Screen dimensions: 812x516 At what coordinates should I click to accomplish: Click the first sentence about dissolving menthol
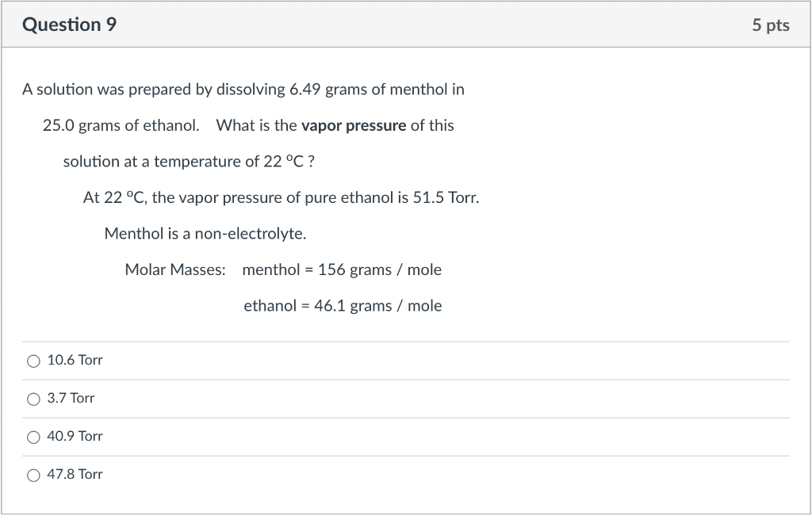pos(243,90)
